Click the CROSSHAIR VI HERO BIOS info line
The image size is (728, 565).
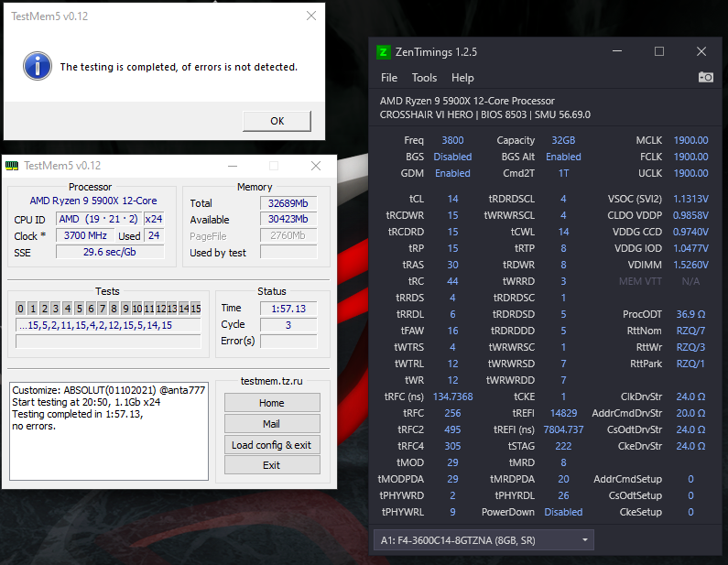pos(485,114)
